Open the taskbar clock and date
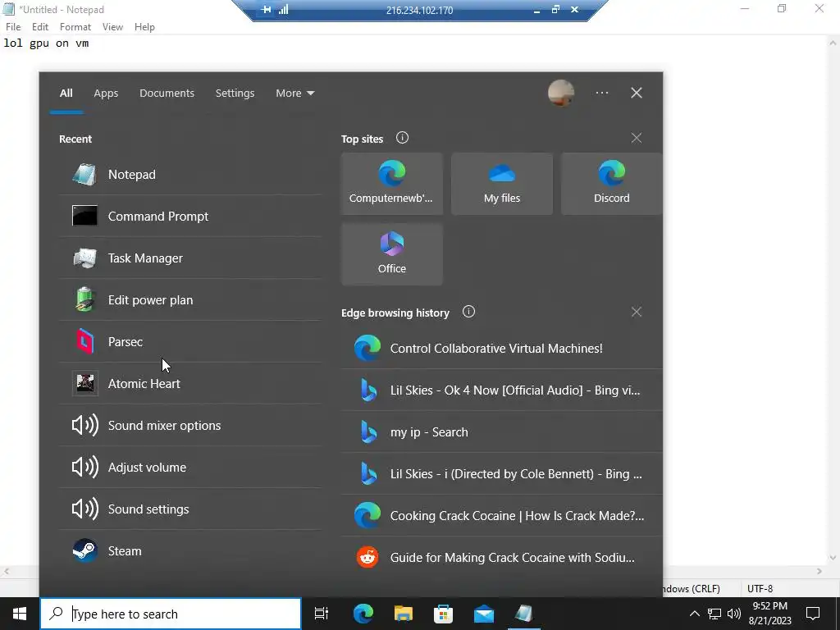The height and width of the screenshot is (630, 840). (x=769, y=614)
